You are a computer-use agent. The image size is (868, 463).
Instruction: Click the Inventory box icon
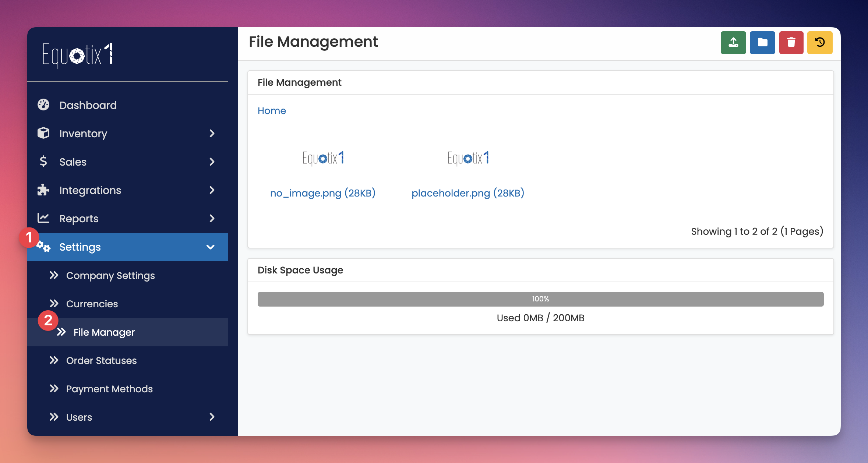[x=43, y=133]
